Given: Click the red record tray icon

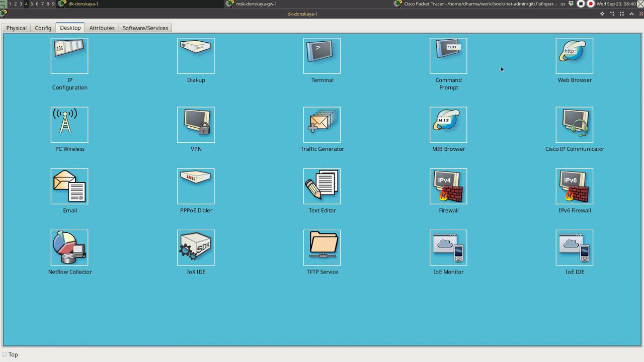Looking at the screenshot, I should pos(591,4).
